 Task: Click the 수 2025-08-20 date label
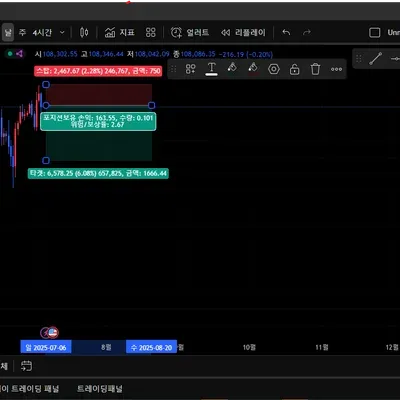click(x=151, y=347)
